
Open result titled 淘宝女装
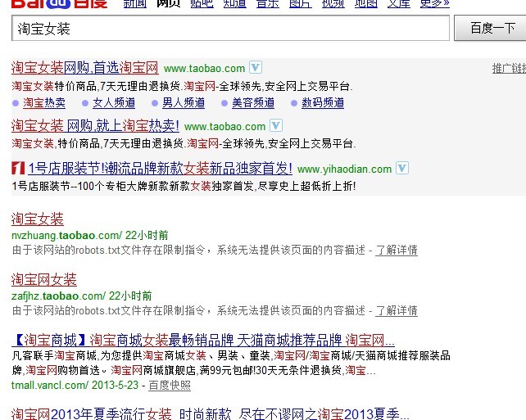tap(38, 219)
